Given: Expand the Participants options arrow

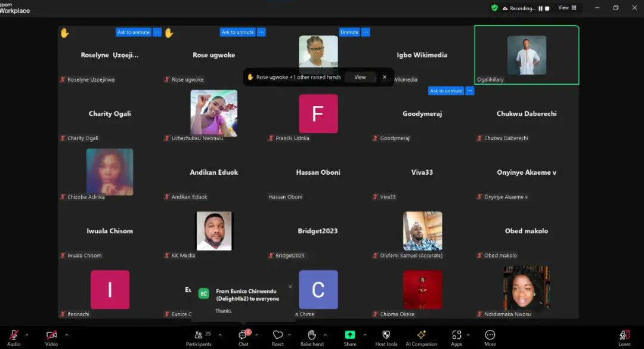Looking at the screenshot, I should click(220, 335).
